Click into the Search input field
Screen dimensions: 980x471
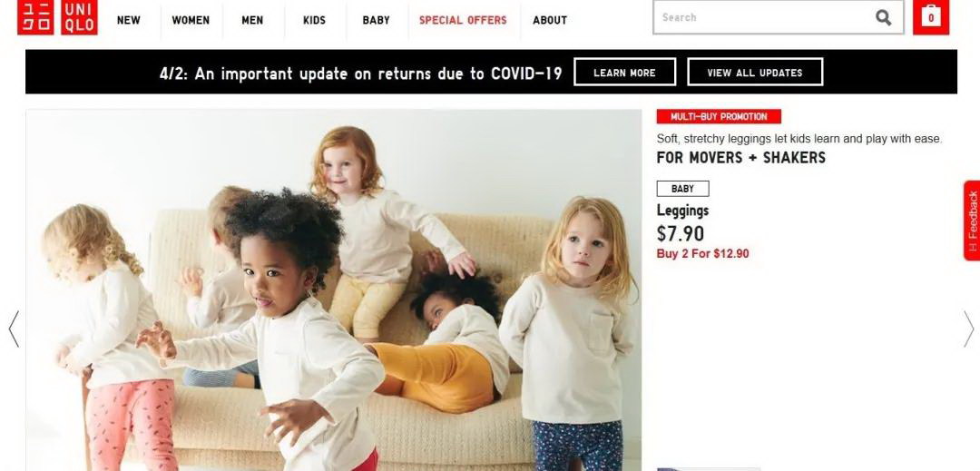coord(762,17)
